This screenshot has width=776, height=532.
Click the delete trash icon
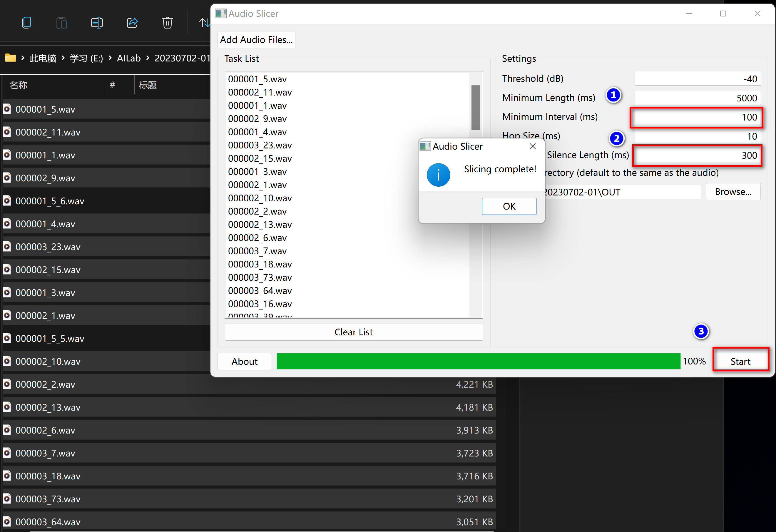[x=167, y=23]
